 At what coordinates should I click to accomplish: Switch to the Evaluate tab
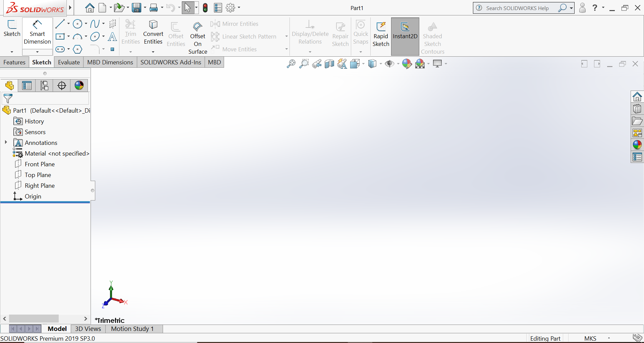click(x=68, y=62)
